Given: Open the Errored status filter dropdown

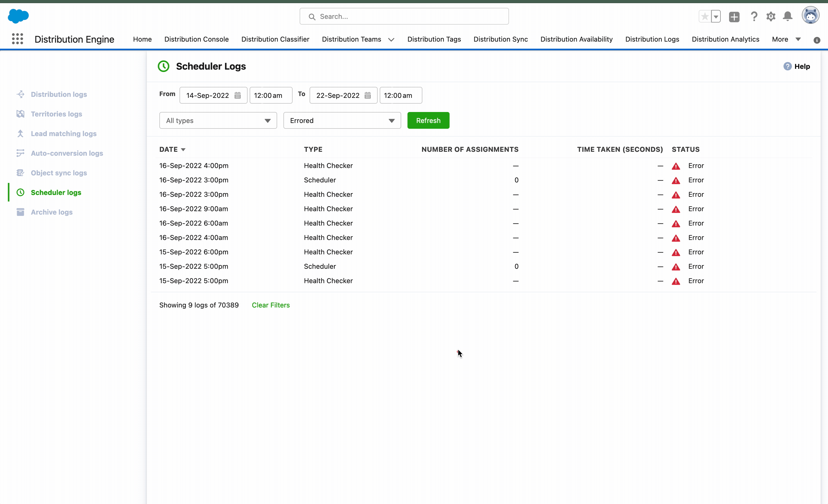Looking at the screenshot, I should pyautogui.click(x=342, y=120).
